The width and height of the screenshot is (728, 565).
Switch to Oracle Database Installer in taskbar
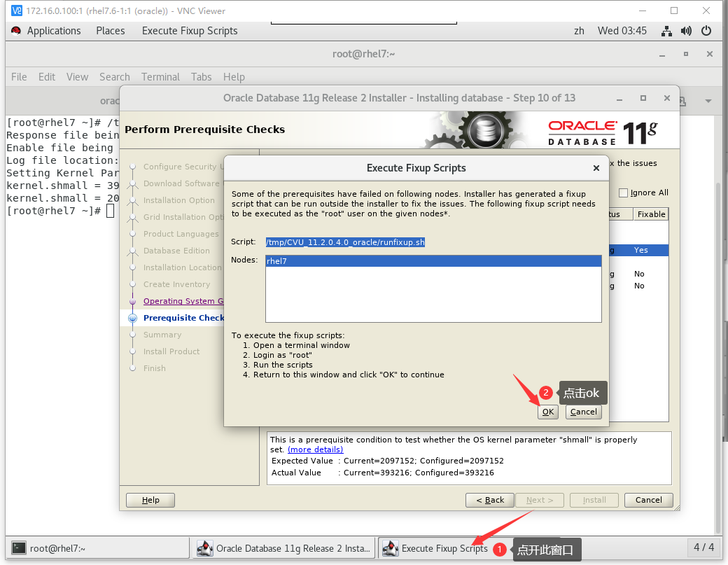coord(283,548)
